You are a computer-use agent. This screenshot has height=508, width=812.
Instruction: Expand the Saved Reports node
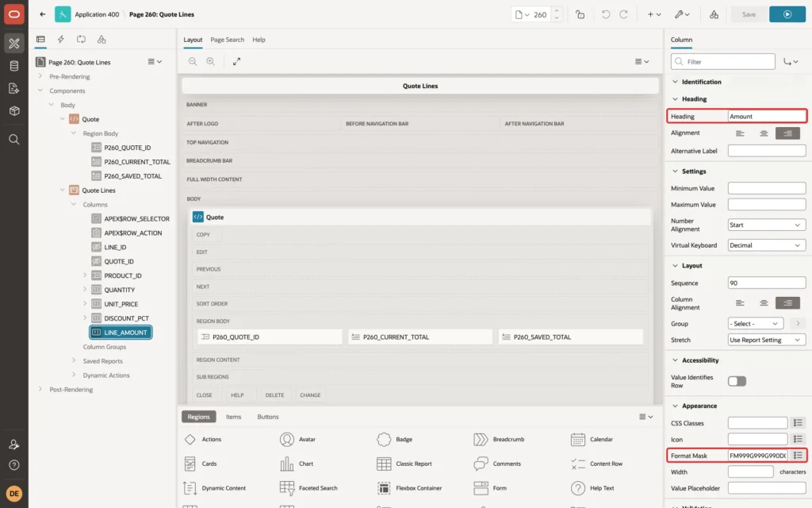(x=74, y=361)
